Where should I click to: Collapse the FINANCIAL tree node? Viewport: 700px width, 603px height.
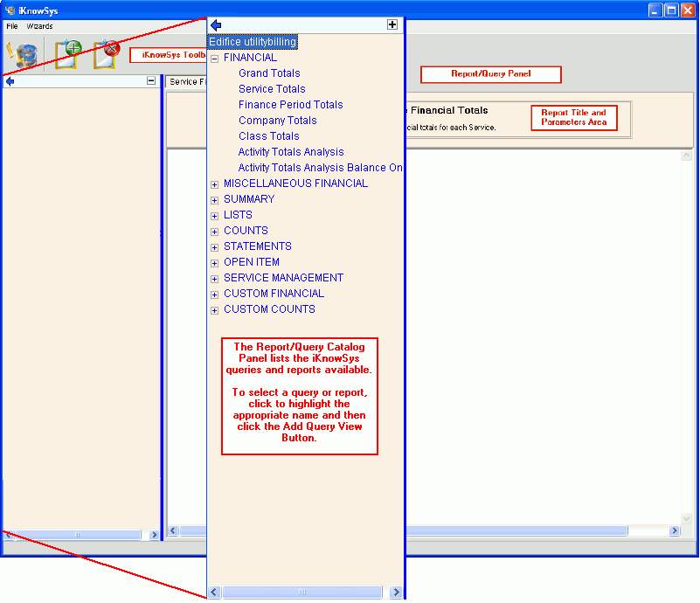[x=214, y=59]
